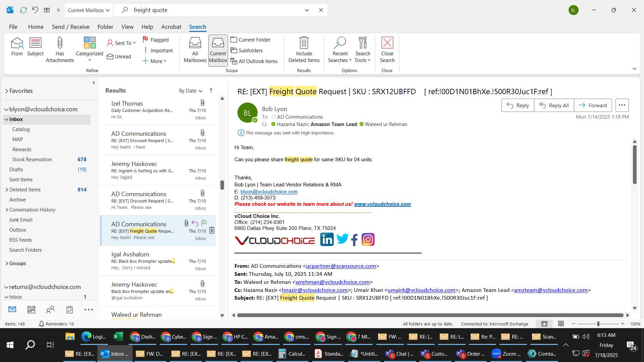Open the Folder ribbon tab

(x=105, y=27)
